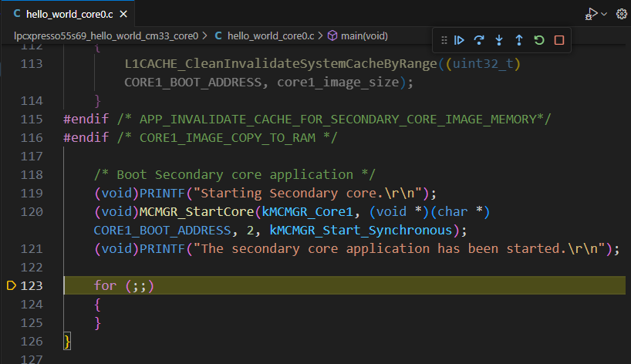631x364 pixels.
Task: Continue debugging with the Continue button
Action: (459, 40)
